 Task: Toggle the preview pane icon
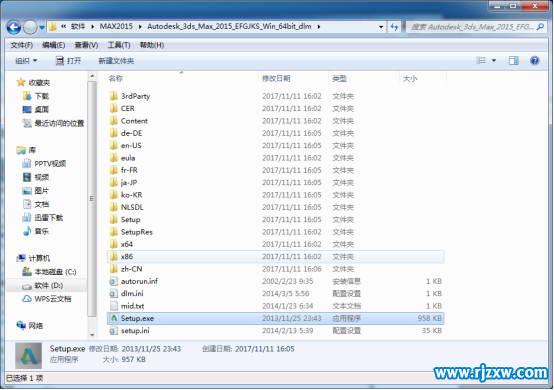click(x=513, y=61)
